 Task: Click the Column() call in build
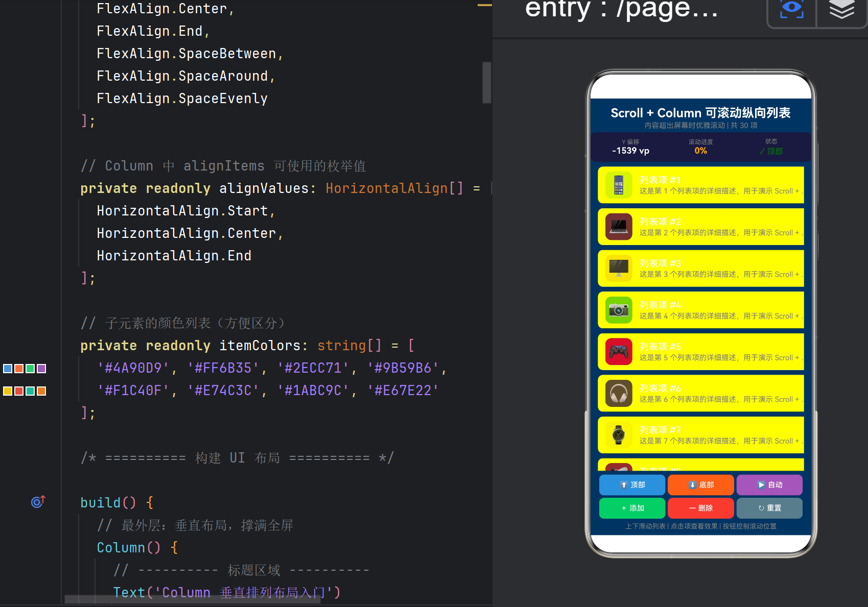click(x=129, y=548)
